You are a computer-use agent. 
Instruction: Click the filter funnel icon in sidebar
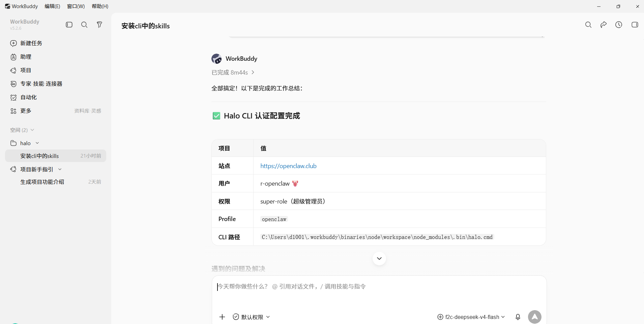(99, 25)
